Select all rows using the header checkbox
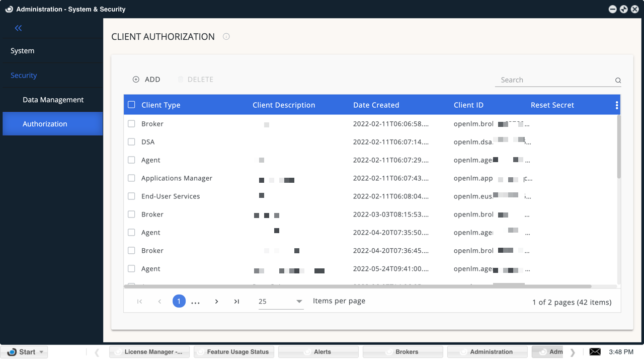This screenshot has height=359, width=644. point(131,105)
